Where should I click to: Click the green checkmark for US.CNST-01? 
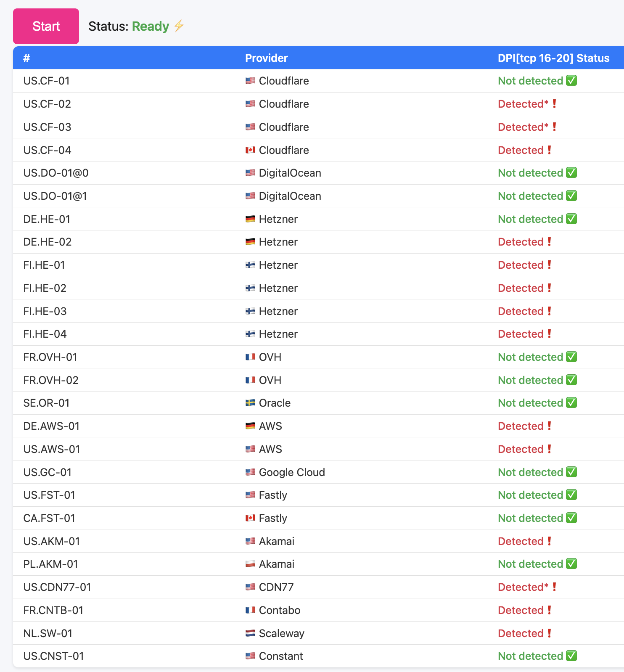[x=571, y=656]
